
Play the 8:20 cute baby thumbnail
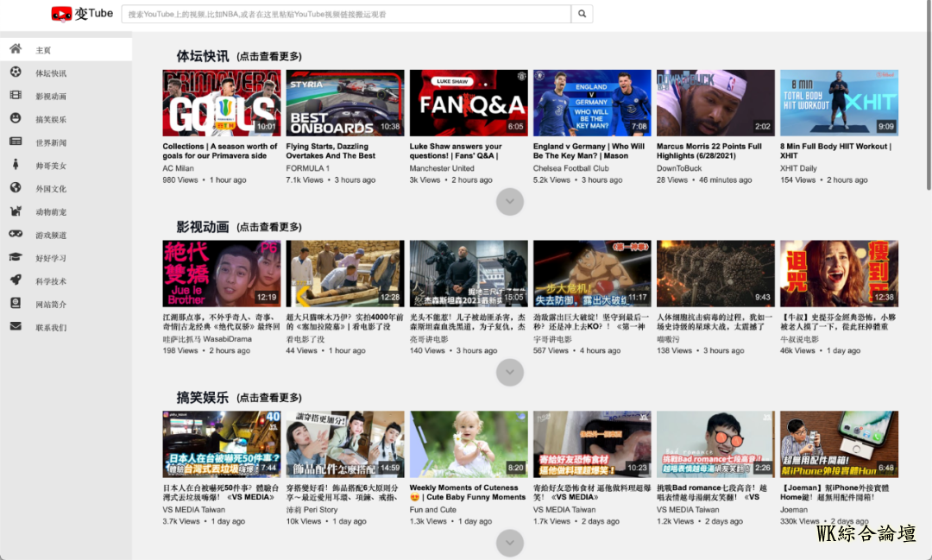click(x=469, y=444)
